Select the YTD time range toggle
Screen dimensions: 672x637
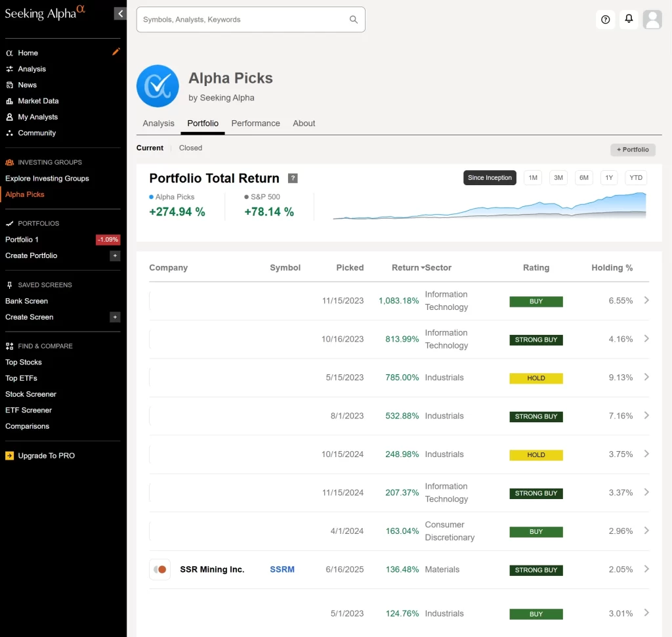[635, 178]
